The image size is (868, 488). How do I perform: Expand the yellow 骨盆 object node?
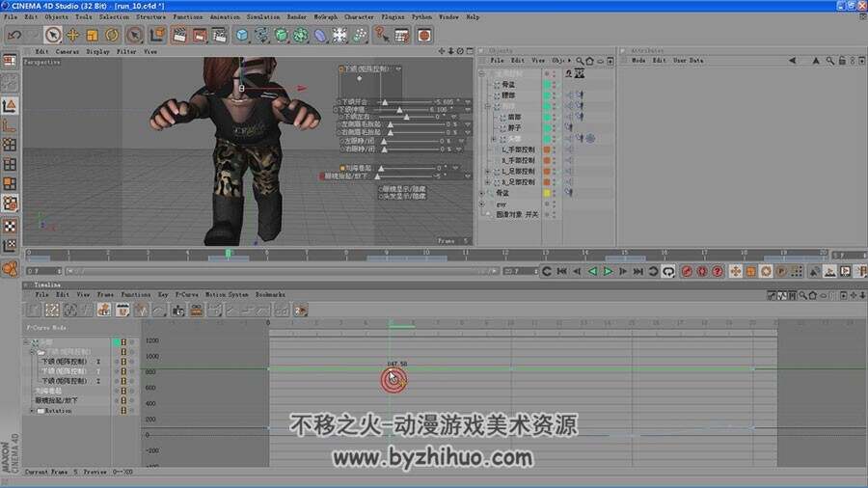tap(481, 193)
